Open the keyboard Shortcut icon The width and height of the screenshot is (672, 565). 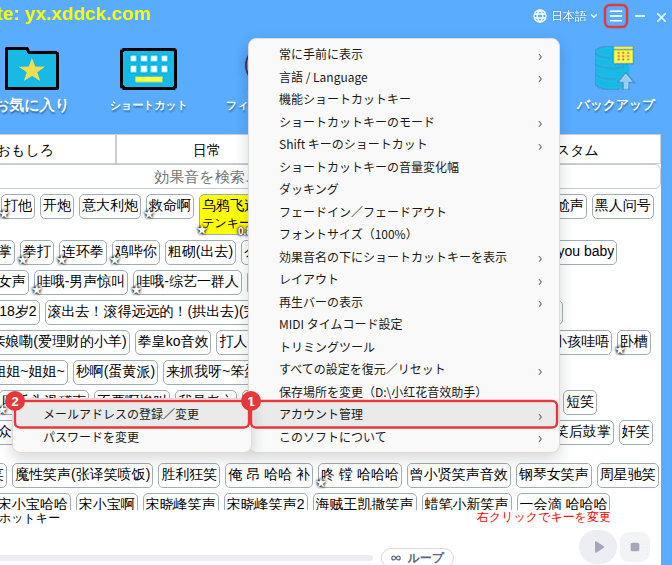[x=148, y=69]
